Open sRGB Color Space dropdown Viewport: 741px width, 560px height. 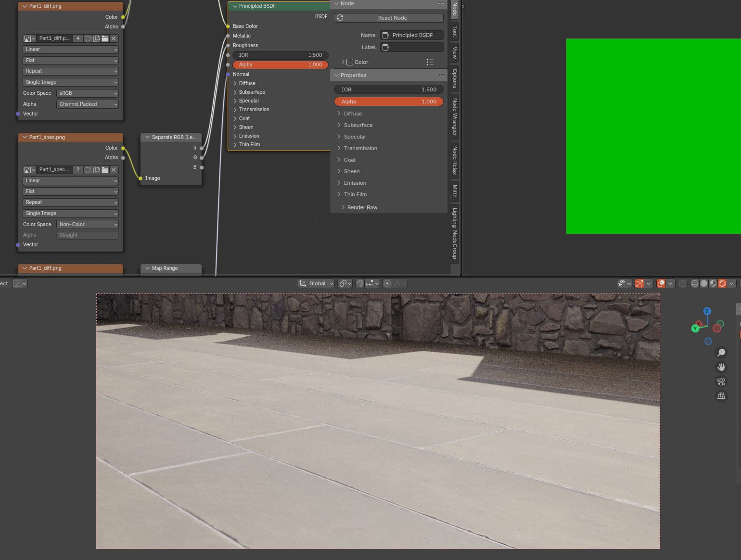pos(87,93)
